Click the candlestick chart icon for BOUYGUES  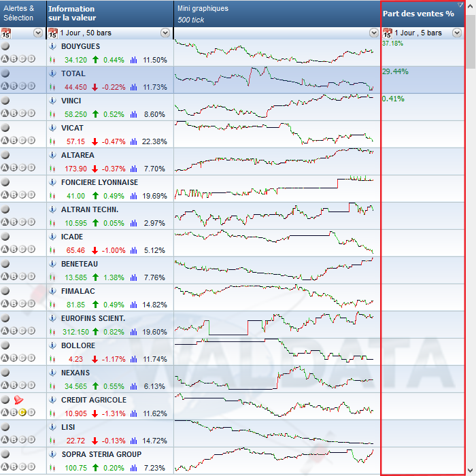52,60
